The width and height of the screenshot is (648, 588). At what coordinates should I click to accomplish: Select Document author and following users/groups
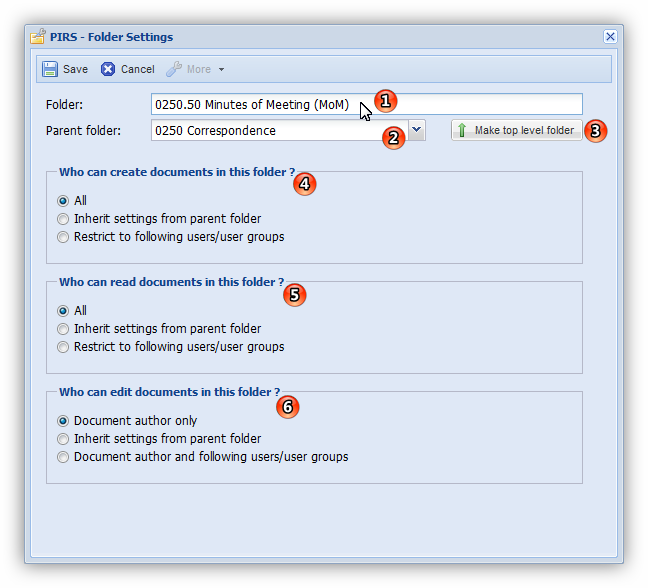click(x=63, y=457)
